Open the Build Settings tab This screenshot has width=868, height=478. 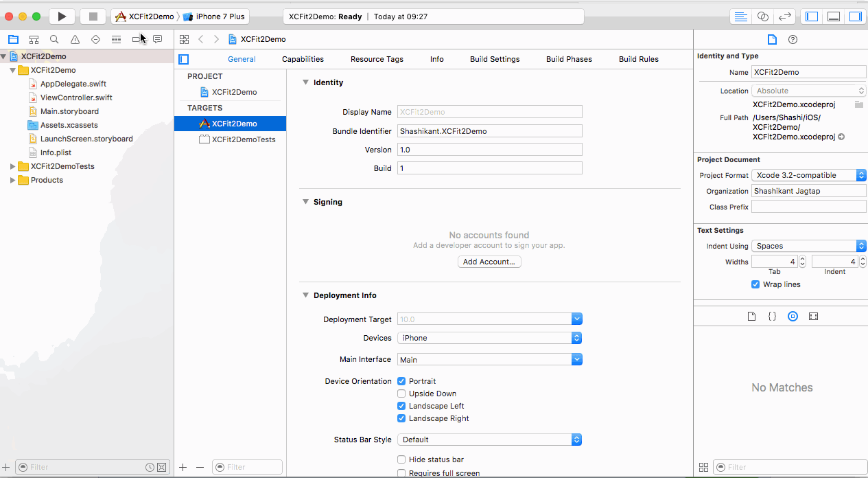pos(495,59)
